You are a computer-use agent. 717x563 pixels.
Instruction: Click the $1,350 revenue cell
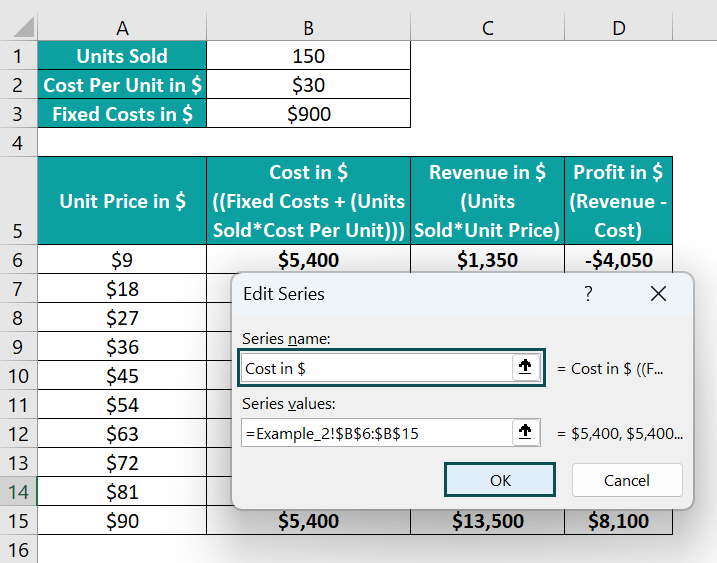click(x=487, y=259)
